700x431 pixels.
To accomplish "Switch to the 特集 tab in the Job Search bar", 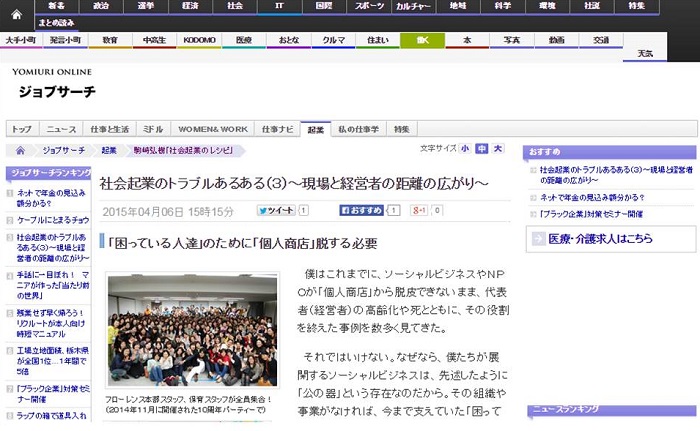I will [x=401, y=130].
